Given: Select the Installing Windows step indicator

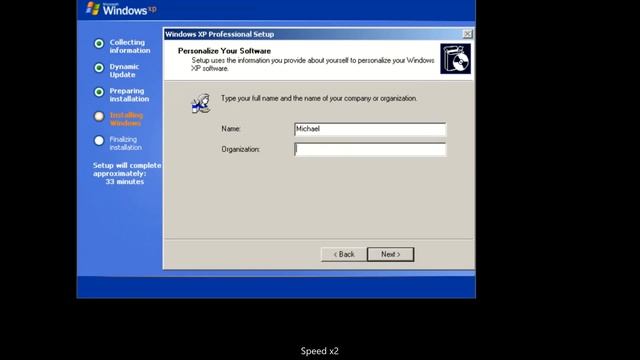Looking at the screenshot, I should [99, 116].
